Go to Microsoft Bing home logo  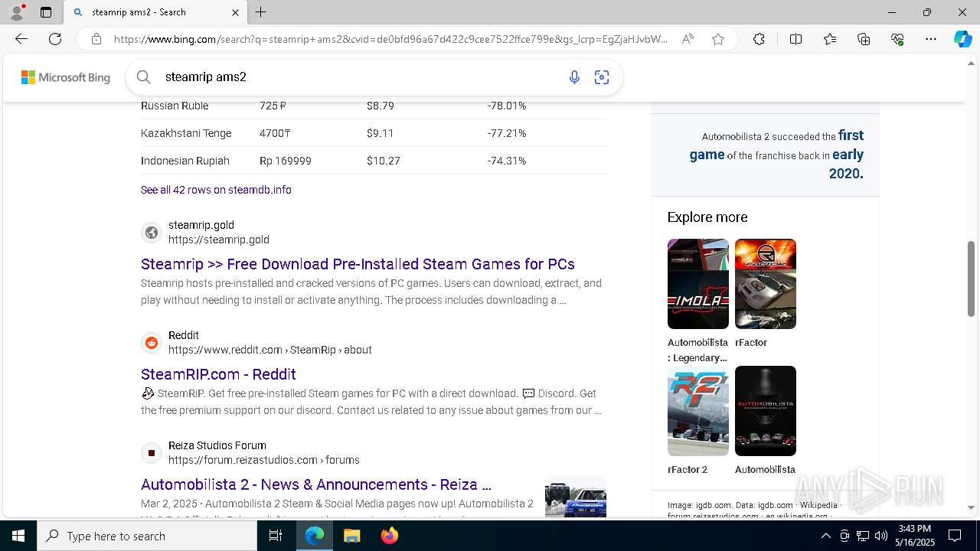(x=66, y=77)
